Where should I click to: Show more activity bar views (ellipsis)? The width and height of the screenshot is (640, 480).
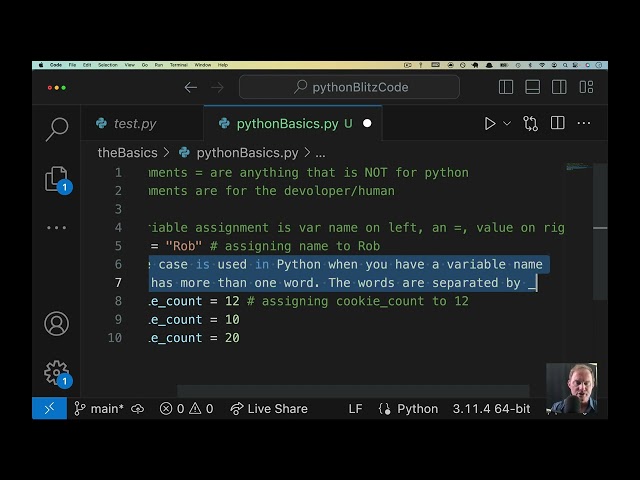[x=57, y=228]
